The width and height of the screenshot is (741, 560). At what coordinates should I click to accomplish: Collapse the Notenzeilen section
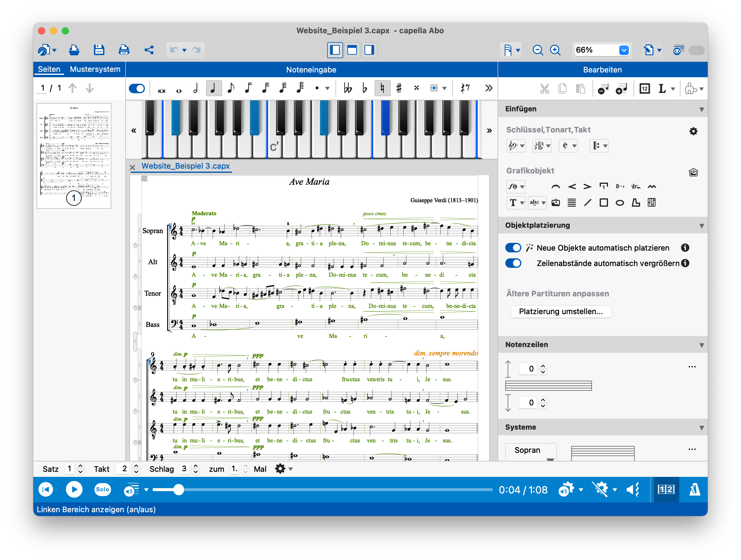(x=702, y=345)
